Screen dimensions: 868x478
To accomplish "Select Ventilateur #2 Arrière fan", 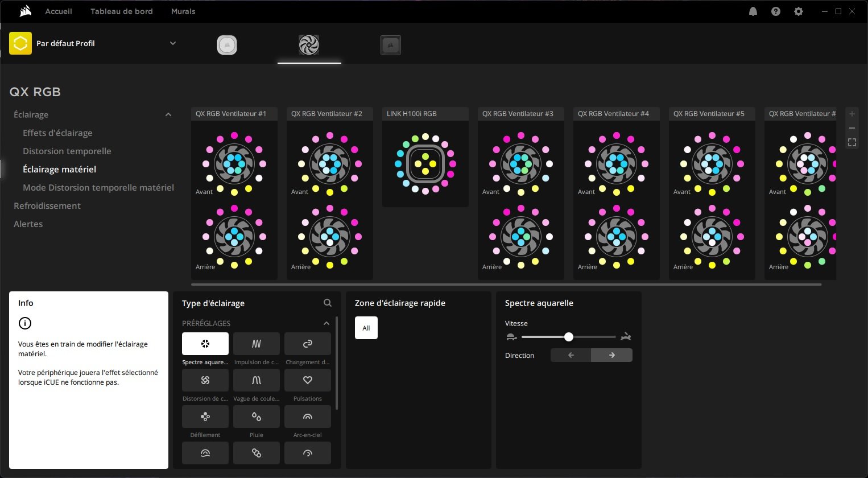I will pyautogui.click(x=330, y=237).
